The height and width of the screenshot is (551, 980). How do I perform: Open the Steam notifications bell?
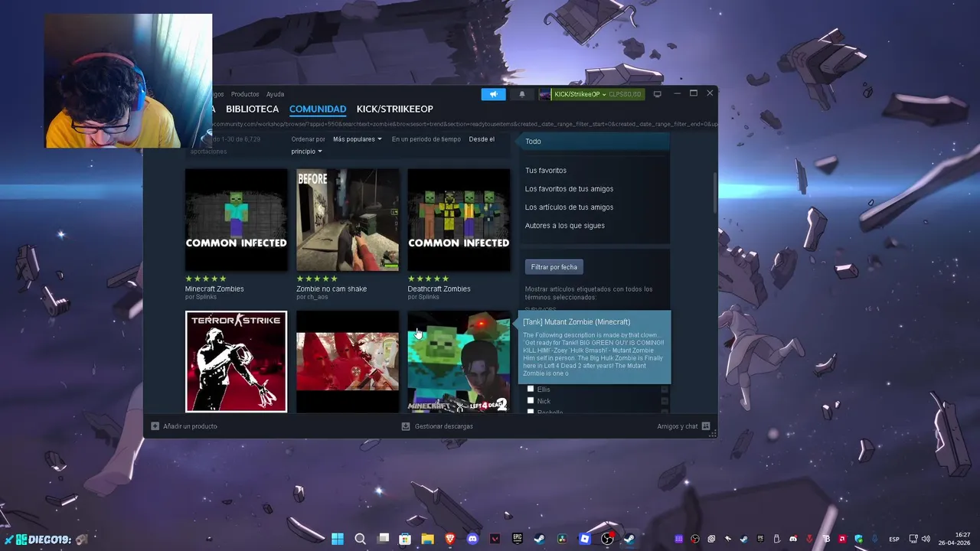click(x=522, y=94)
